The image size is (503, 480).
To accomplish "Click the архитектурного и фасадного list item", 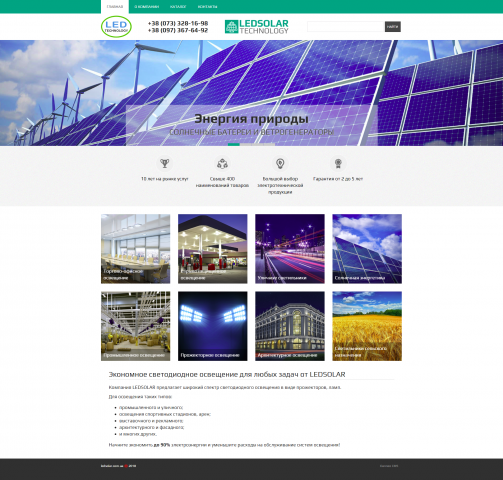I will tap(152, 427).
